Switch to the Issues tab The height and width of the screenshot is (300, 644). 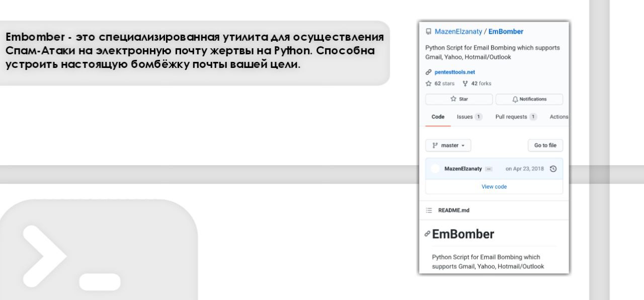[468, 117]
